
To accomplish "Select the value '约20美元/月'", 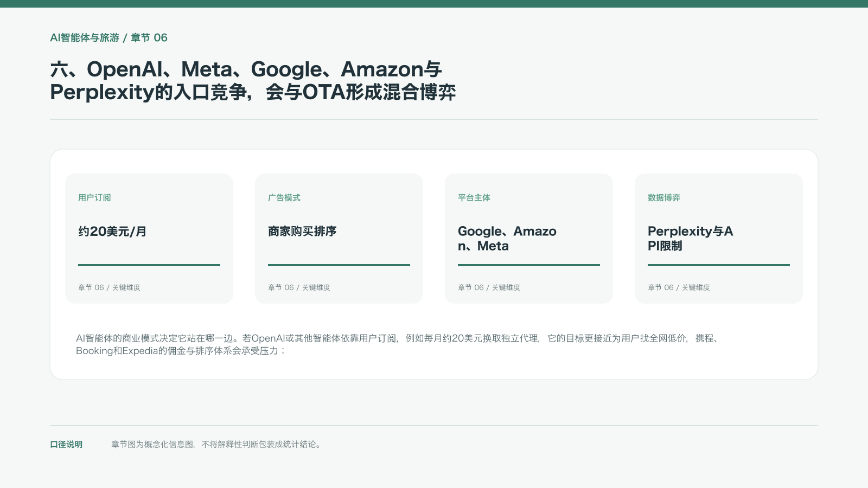I will pos(112,232).
